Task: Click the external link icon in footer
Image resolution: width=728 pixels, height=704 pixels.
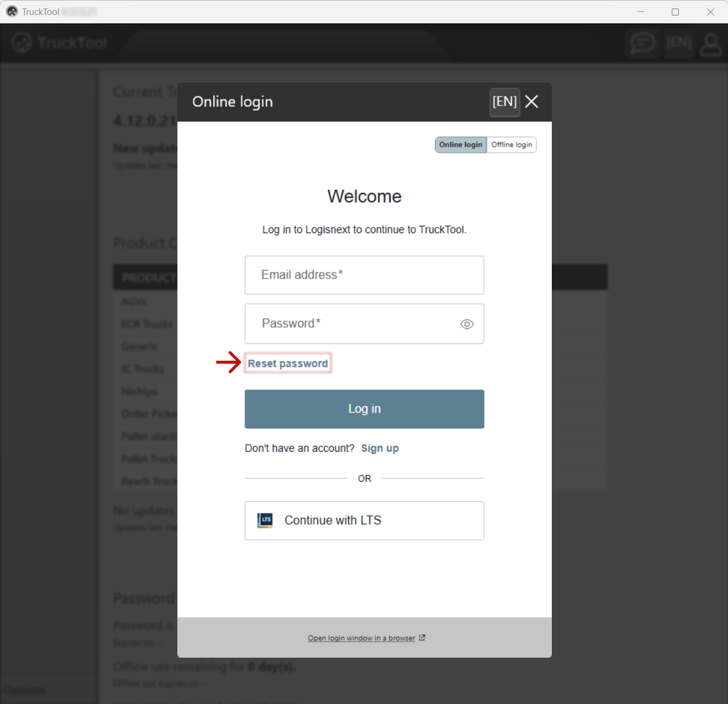Action: click(x=422, y=637)
